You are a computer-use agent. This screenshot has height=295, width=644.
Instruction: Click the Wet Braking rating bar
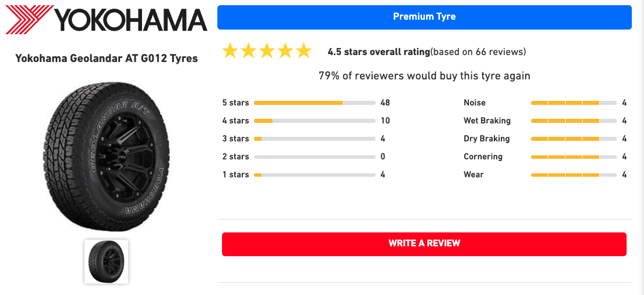(574, 121)
